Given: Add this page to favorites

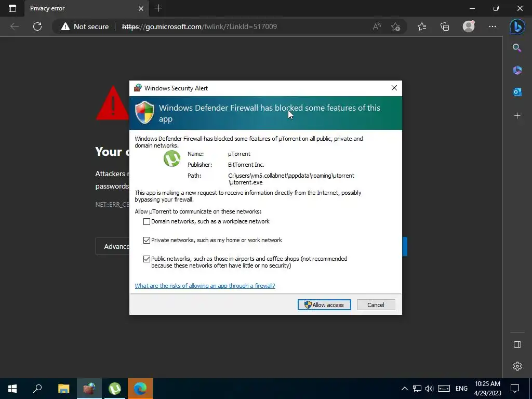Looking at the screenshot, I should pyautogui.click(x=395, y=26).
